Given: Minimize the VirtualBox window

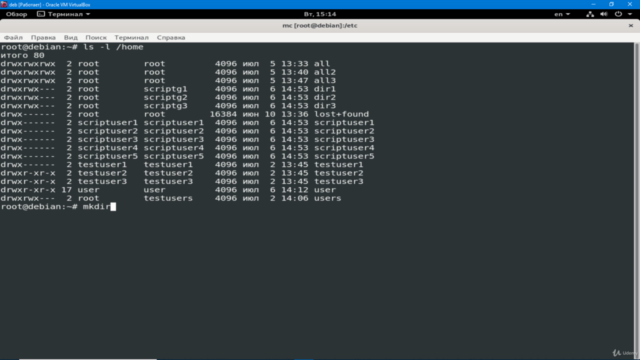Looking at the screenshot, I should click(593, 4).
